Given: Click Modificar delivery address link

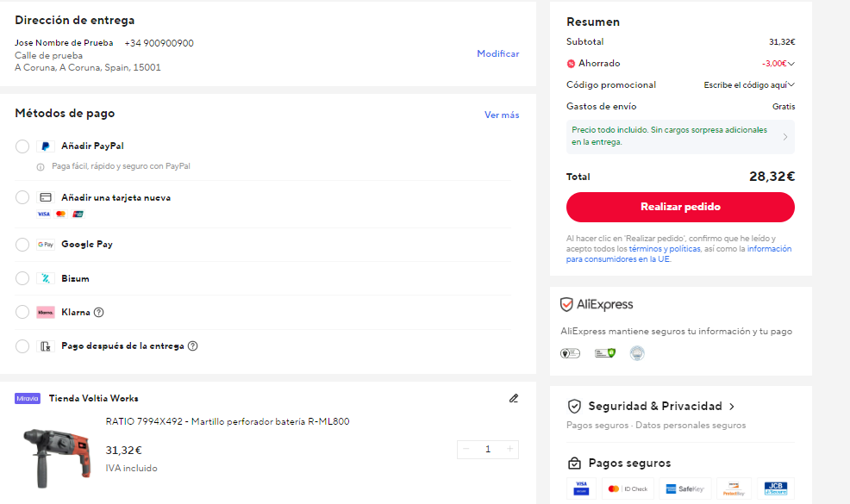Looking at the screenshot, I should pyautogui.click(x=497, y=53).
